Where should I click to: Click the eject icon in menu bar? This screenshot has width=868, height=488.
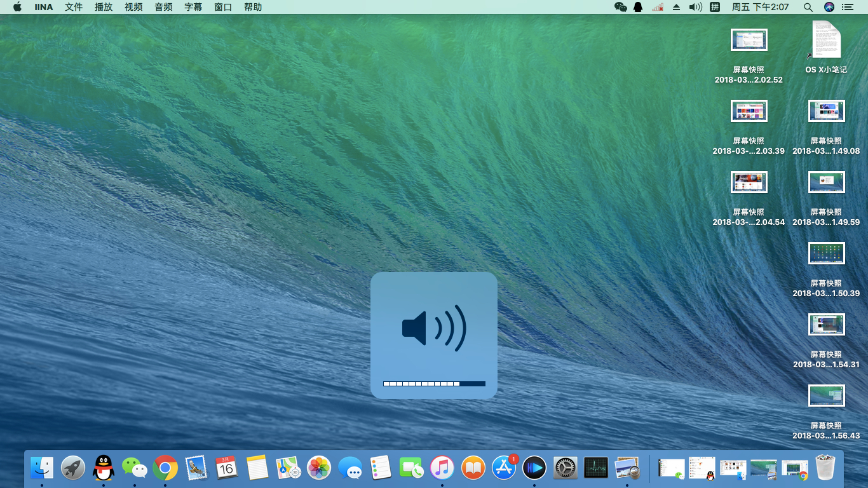(x=676, y=7)
